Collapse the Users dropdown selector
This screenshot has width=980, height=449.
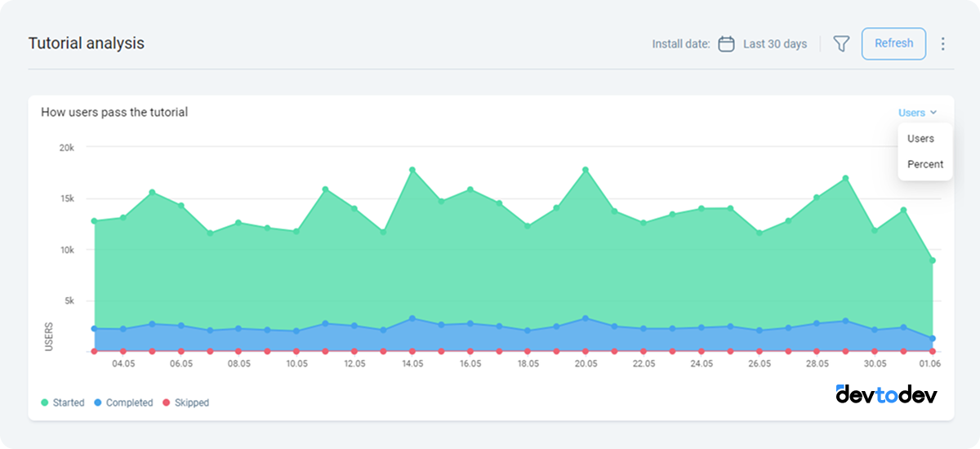click(x=912, y=113)
